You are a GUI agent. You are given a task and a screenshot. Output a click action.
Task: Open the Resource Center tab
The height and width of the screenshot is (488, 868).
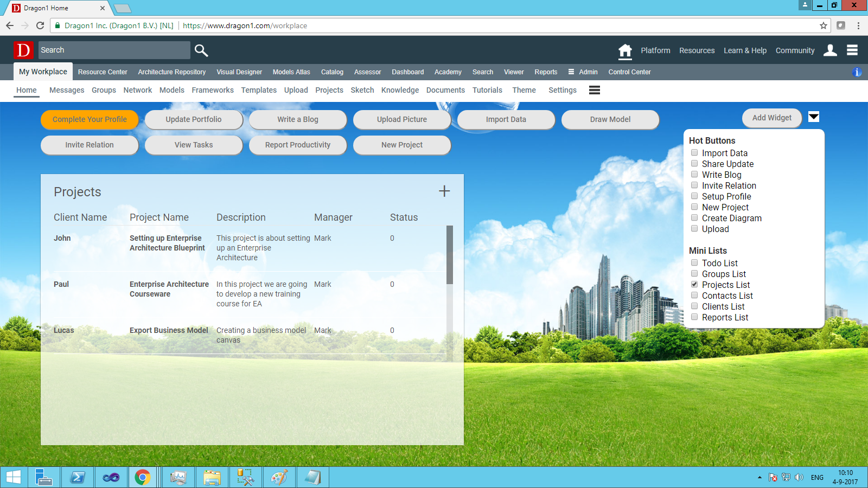click(x=103, y=72)
